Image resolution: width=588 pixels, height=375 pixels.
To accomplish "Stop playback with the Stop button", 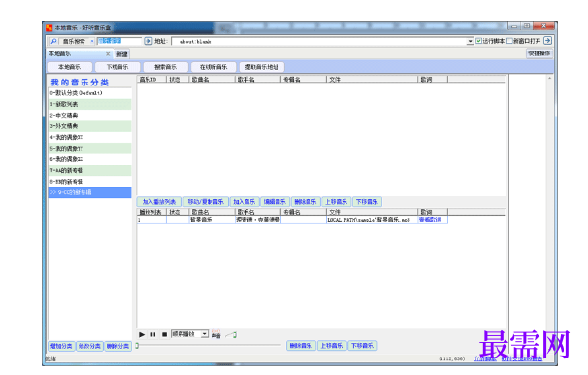I will pos(164,334).
